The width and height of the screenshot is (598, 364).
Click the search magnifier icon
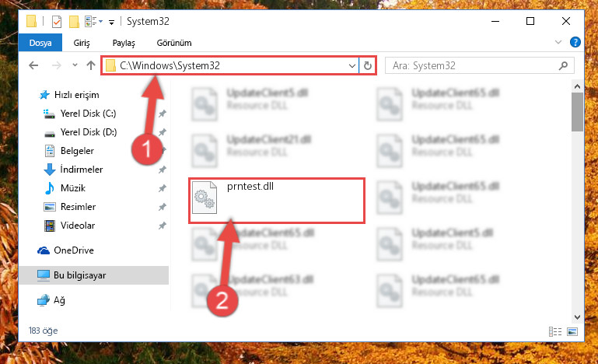[563, 65]
